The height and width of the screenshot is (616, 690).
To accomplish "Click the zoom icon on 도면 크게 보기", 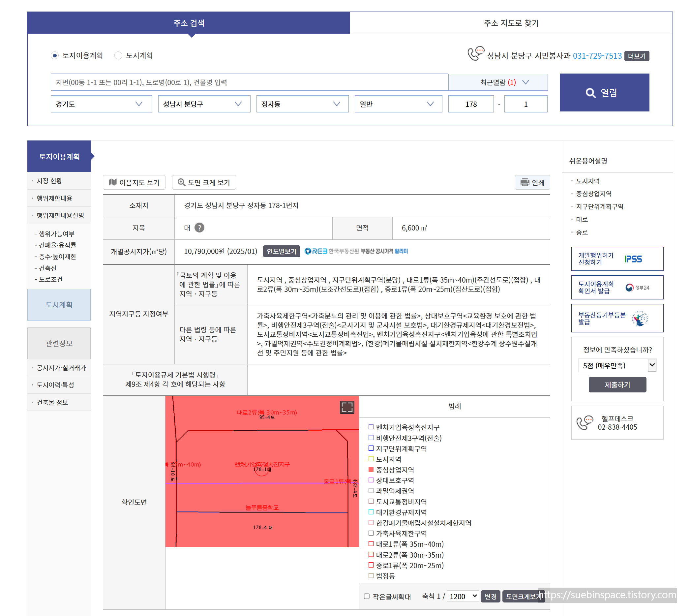I will (x=181, y=182).
